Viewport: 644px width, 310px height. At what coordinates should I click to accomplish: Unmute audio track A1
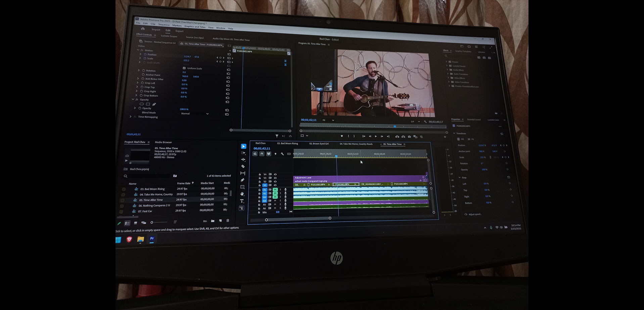click(x=275, y=190)
